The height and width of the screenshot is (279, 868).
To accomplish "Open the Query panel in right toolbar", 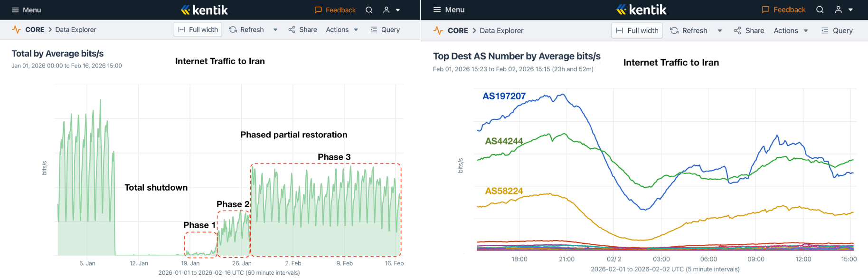I will tap(837, 30).
